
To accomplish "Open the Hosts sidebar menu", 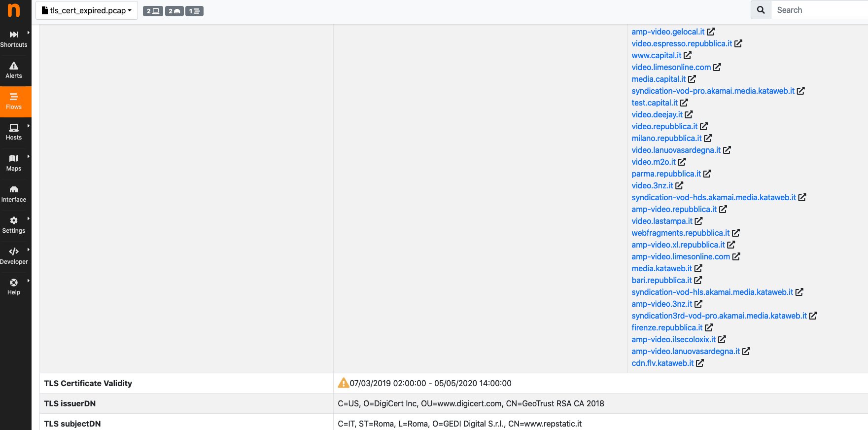I will (14, 132).
